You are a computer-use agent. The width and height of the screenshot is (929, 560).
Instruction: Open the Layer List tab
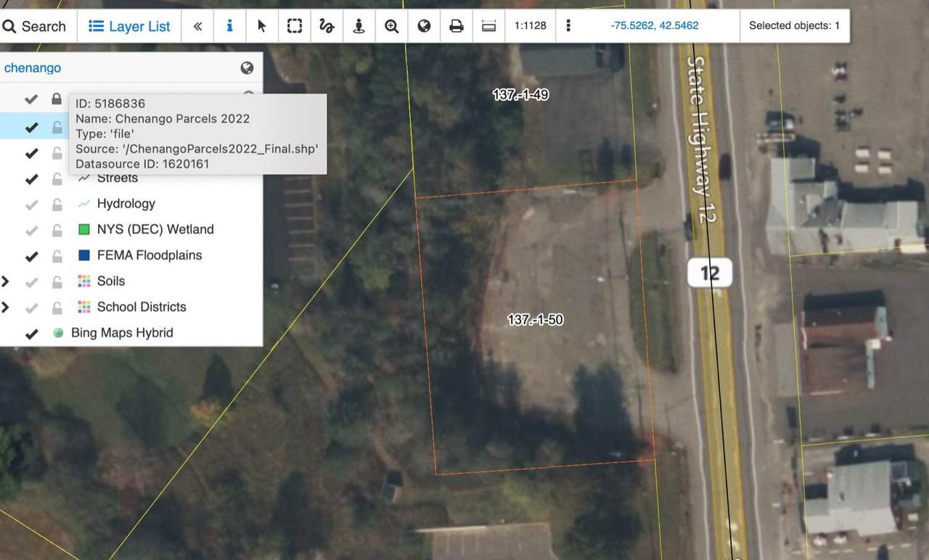coord(129,26)
